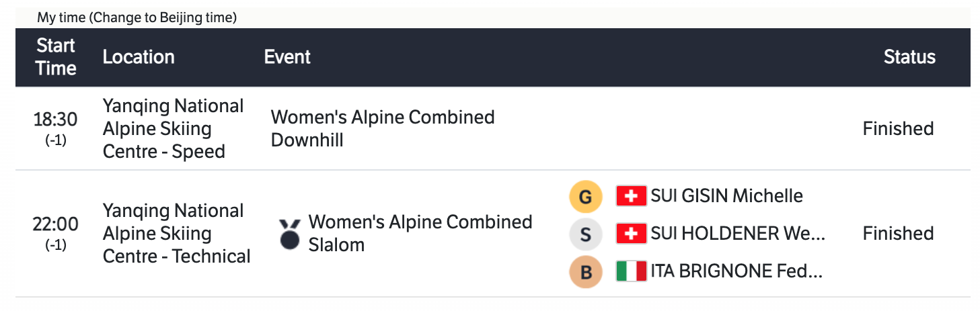Image resolution: width=980 pixels, height=311 pixels.
Task: Click the gold G medal badge
Action: pyautogui.click(x=585, y=196)
